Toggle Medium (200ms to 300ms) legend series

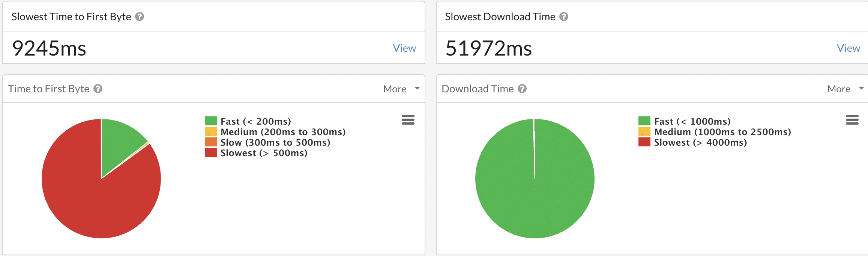tap(283, 132)
